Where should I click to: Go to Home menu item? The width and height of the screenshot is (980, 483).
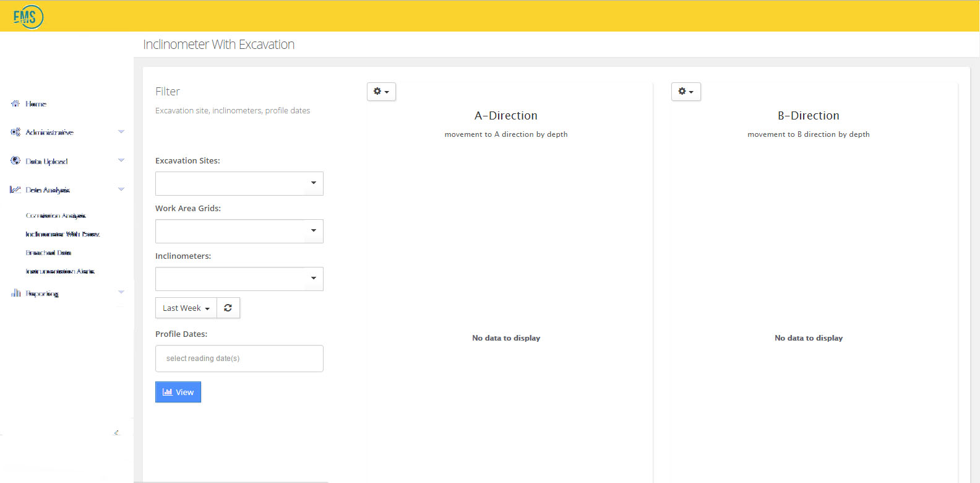36,104
